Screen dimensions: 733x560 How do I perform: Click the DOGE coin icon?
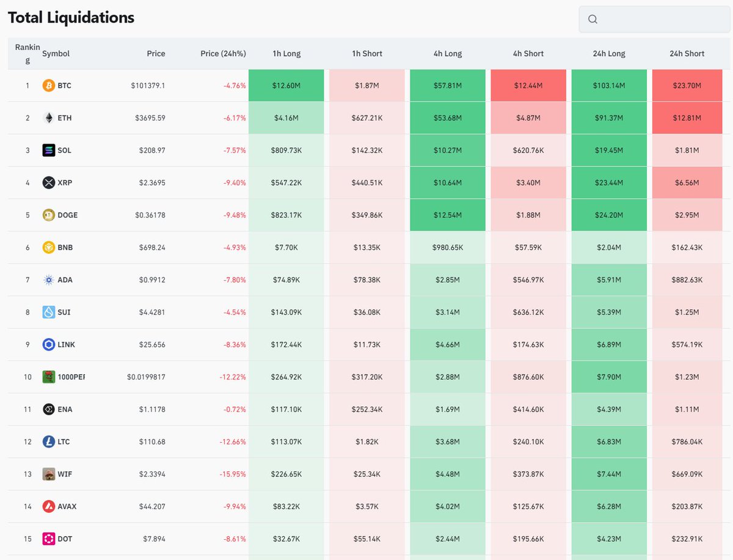tap(49, 215)
